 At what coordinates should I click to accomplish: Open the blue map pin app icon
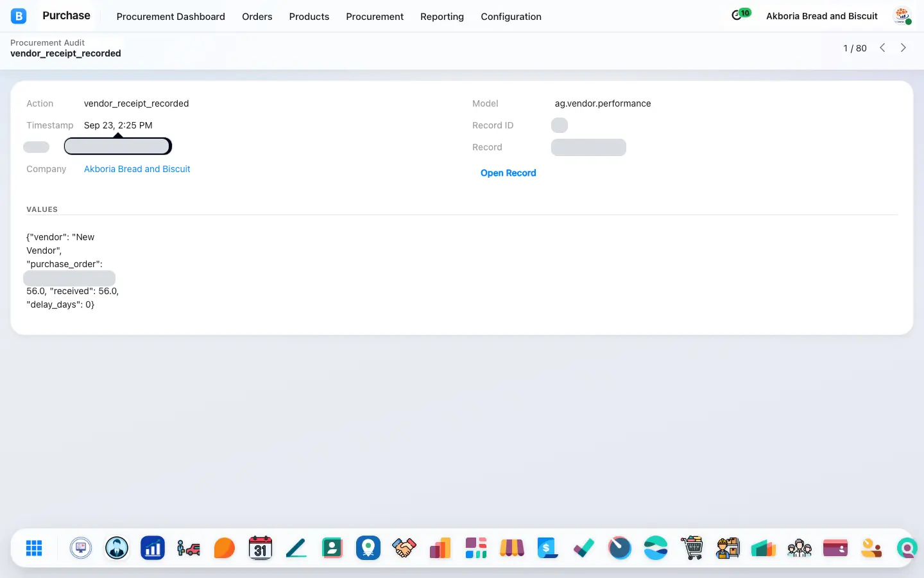click(x=368, y=548)
